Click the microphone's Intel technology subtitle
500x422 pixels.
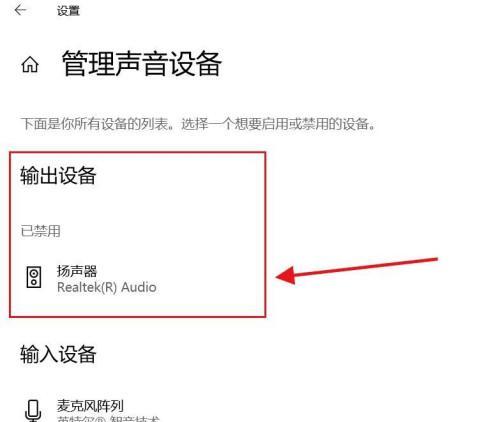(108, 419)
